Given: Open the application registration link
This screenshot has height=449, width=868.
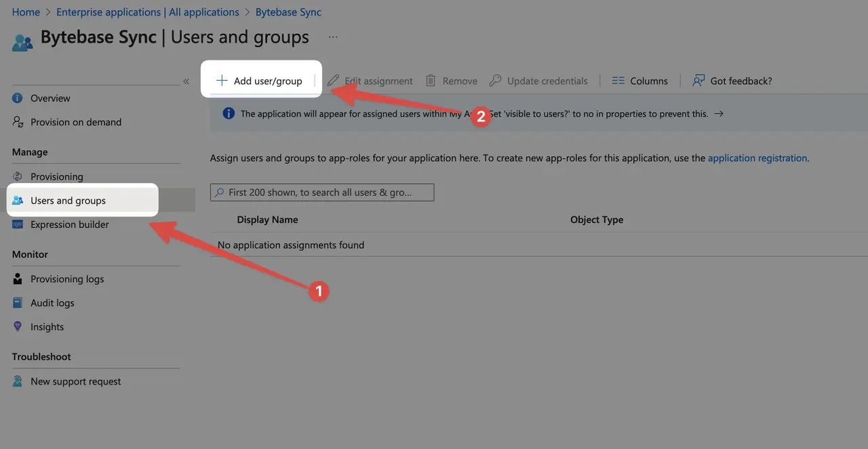Looking at the screenshot, I should pos(757,157).
